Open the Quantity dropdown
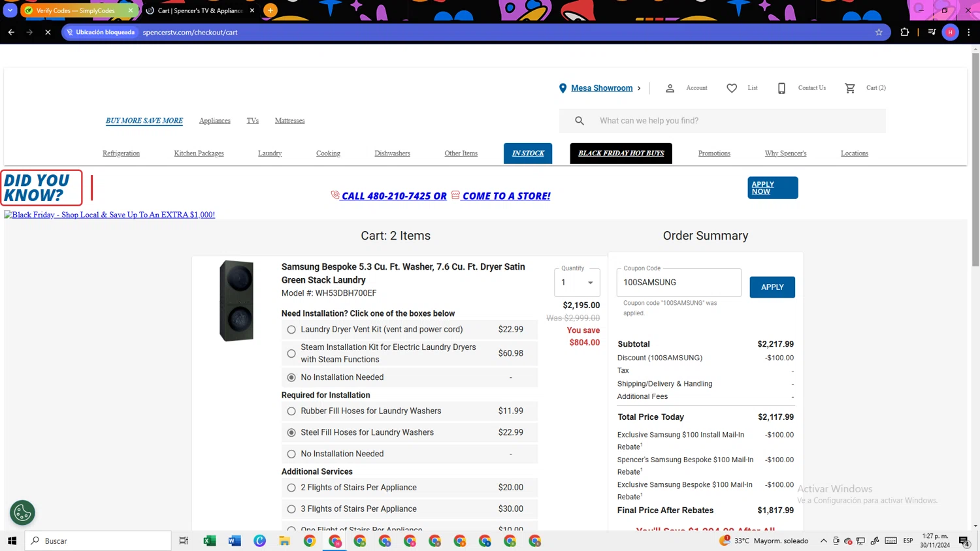The width and height of the screenshot is (980, 551). (577, 282)
